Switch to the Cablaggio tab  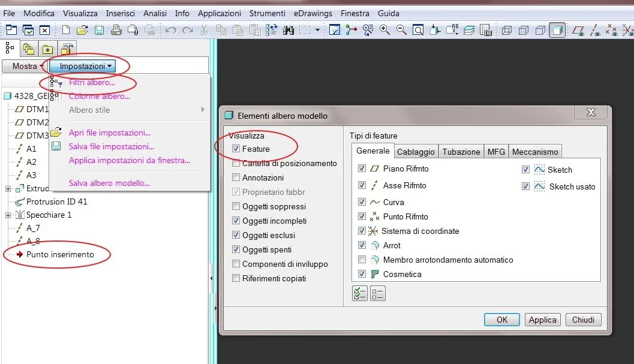point(417,152)
